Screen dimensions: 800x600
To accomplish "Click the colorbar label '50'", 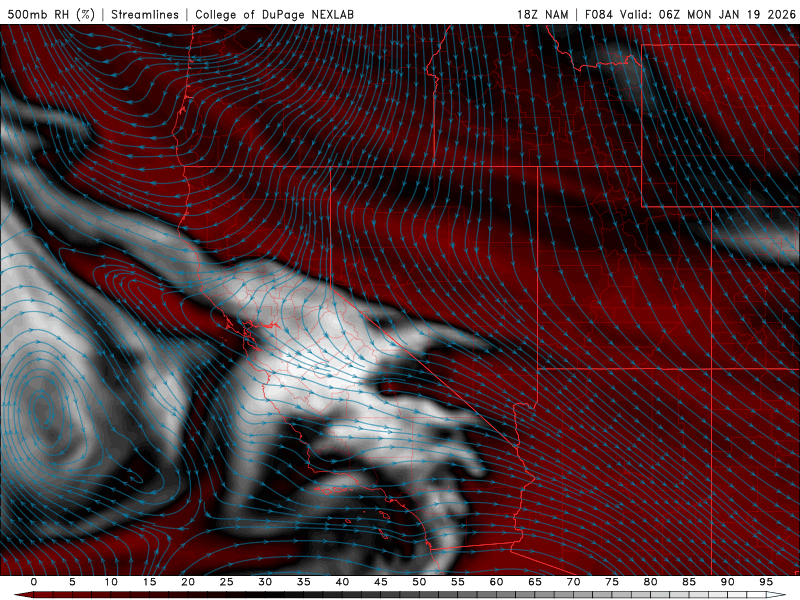I will tap(419, 582).
